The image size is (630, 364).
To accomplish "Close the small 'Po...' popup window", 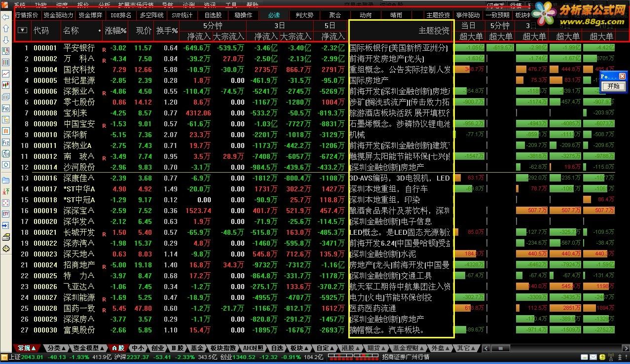I will click(x=622, y=76).
